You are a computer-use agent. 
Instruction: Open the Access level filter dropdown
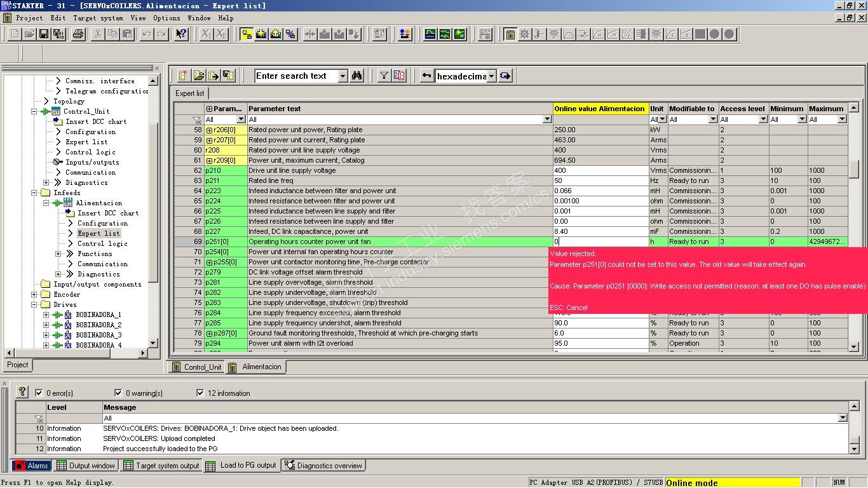pyautogui.click(x=763, y=119)
